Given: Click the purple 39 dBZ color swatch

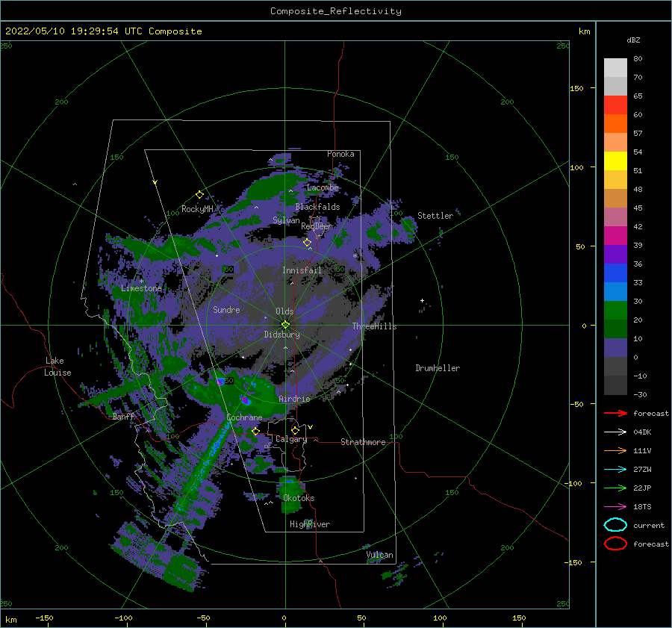Looking at the screenshot, I should (615, 254).
